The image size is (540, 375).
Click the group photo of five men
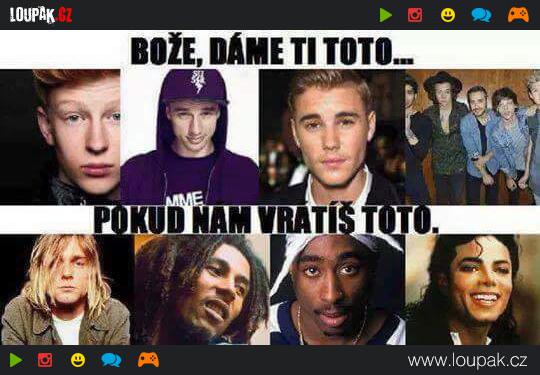click(x=472, y=137)
